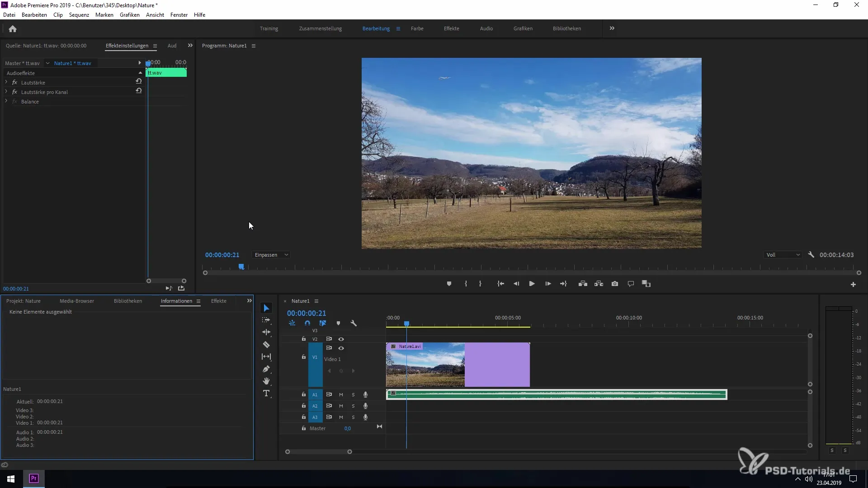Open the Effekte panel tab
868x488 pixels.
point(219,301)
